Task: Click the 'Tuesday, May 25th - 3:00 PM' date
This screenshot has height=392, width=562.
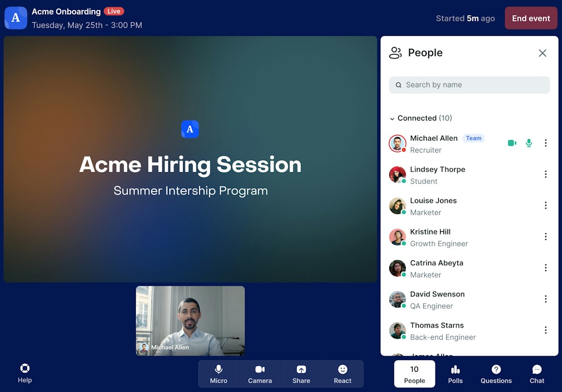Action: [87, 25]
